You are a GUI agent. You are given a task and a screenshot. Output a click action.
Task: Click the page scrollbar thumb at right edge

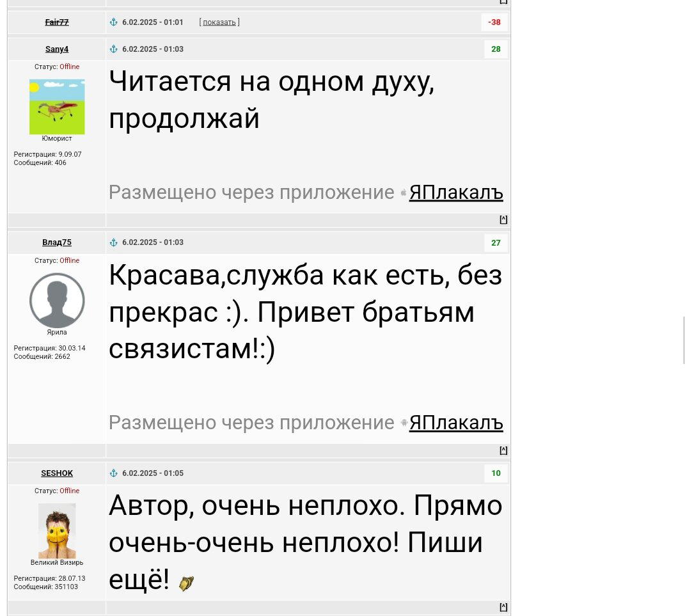pyautogui.click(x=684, y=341)
